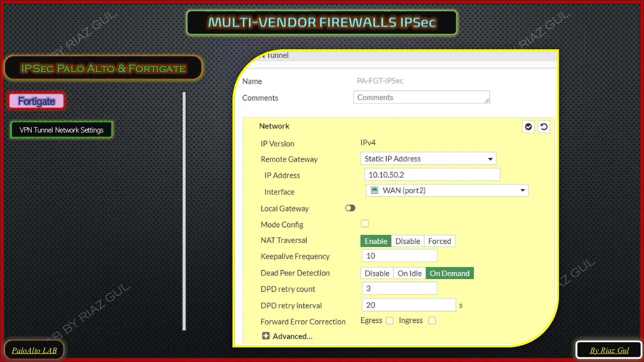Open the Remote Gateway Static IP Address dropdown
The image size is (644, 362).
(x=428, y=159)
